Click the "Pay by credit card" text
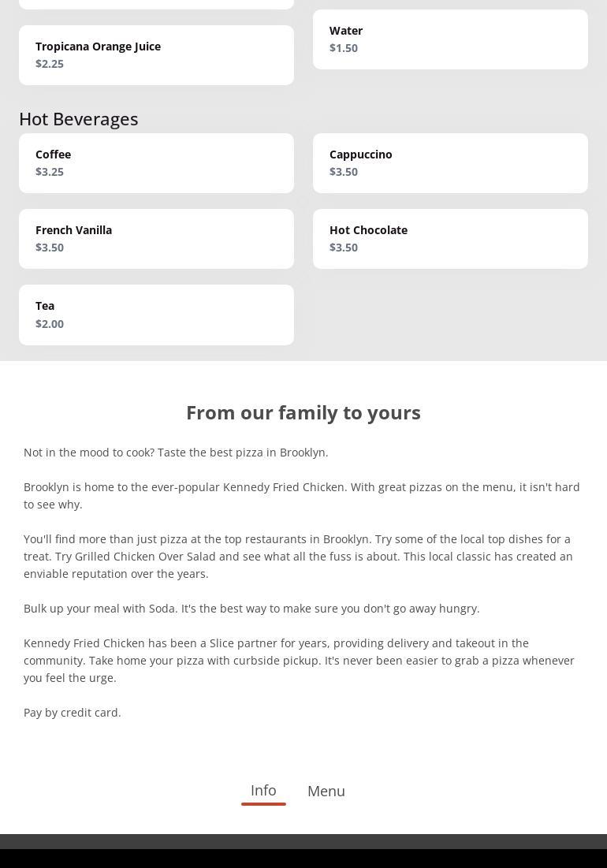Viewport: 607px width, 868px height. click(73, 713)
